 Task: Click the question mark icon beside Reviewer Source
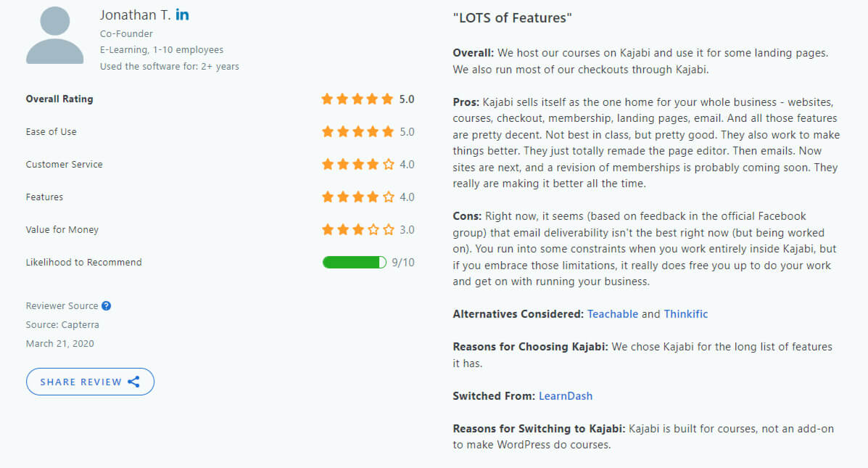[x=107, y=305]
